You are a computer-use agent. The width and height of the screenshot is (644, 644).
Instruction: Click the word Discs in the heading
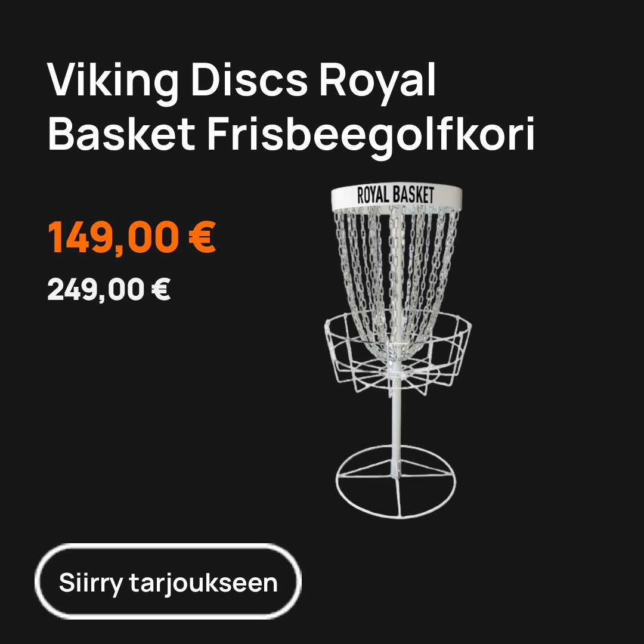pos(249,79)
